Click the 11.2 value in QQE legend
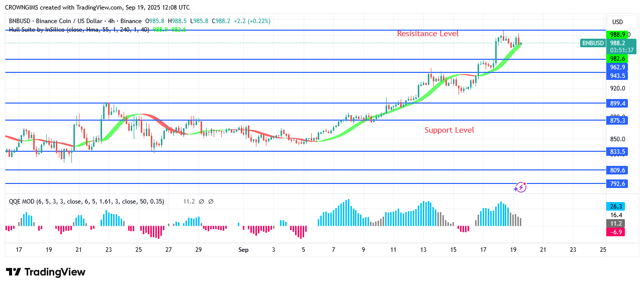This screenshot has width=644, height=287. pos(189,202)
